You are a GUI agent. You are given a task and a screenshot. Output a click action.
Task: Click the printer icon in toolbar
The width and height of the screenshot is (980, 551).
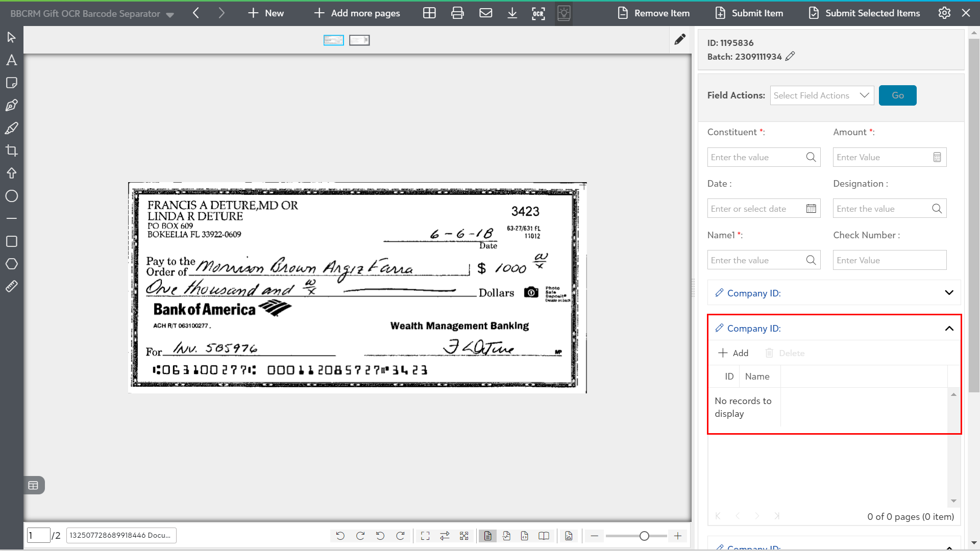[x=457, y=13]
